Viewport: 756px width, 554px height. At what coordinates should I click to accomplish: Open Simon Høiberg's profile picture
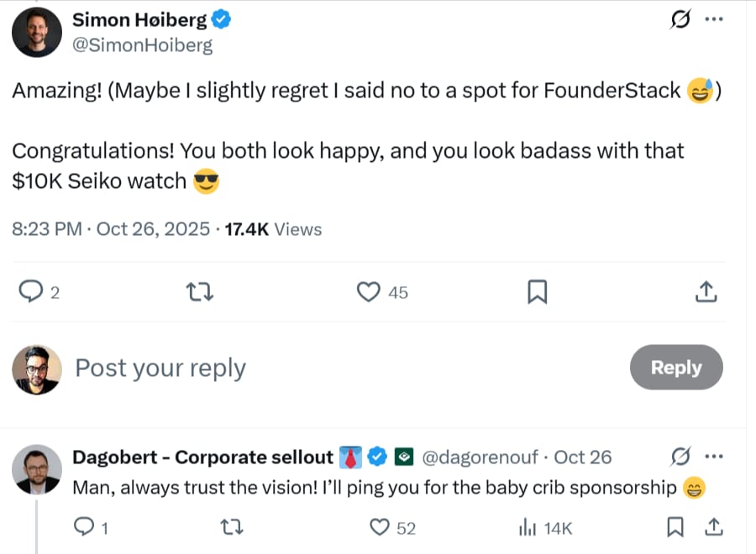[x=37, y=32]
